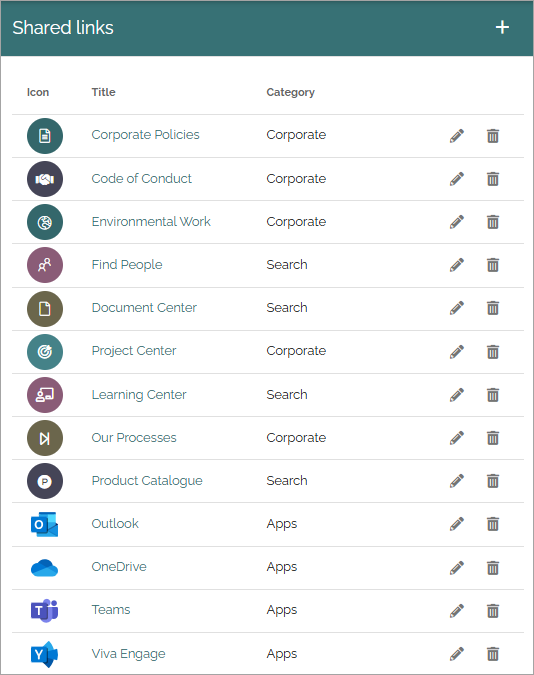
Task: Click the Category column header
Action: point(291,93)
